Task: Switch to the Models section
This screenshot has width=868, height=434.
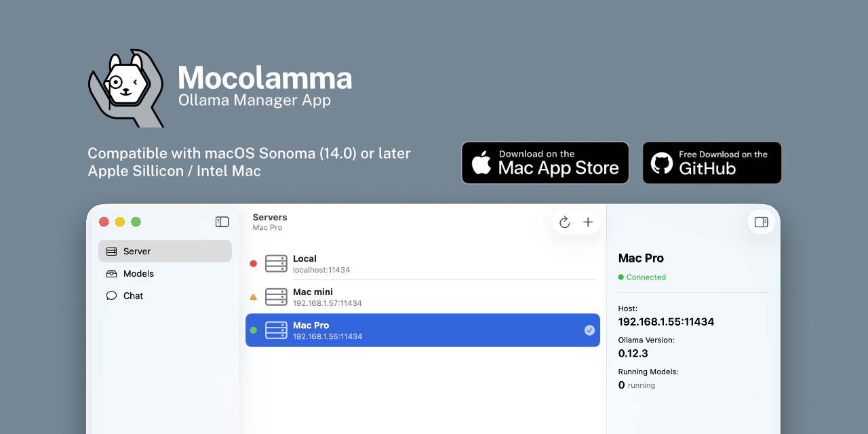Action: [138, 273]
